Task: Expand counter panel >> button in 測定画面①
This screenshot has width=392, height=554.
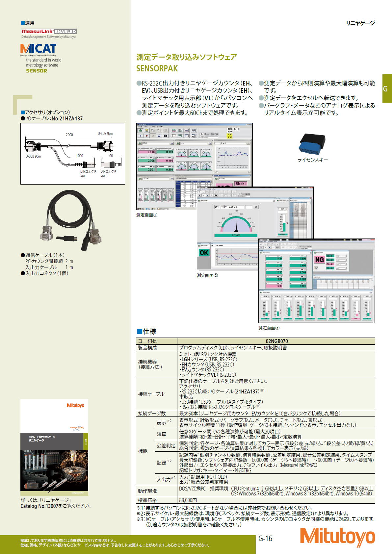Action: (x=172, y=143)
